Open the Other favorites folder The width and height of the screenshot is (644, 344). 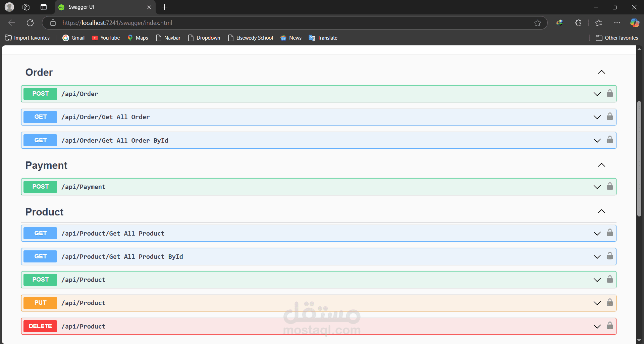(x=617, y=38)
